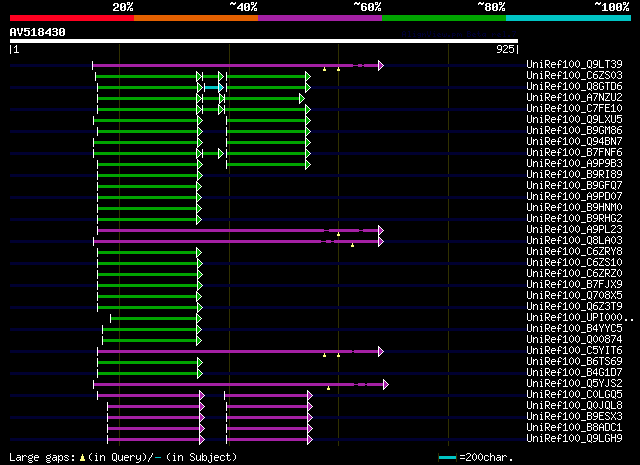This screenshot has height=465, width=640.
Task: Select the UniRef100_Q5YJS2 label
Action: point(574,384)
